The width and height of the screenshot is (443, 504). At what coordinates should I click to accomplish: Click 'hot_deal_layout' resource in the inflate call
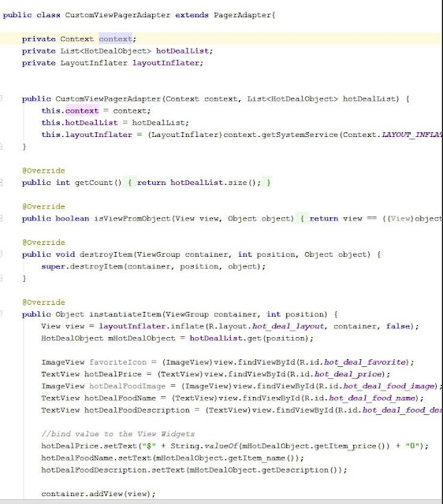tap(288, 326)
